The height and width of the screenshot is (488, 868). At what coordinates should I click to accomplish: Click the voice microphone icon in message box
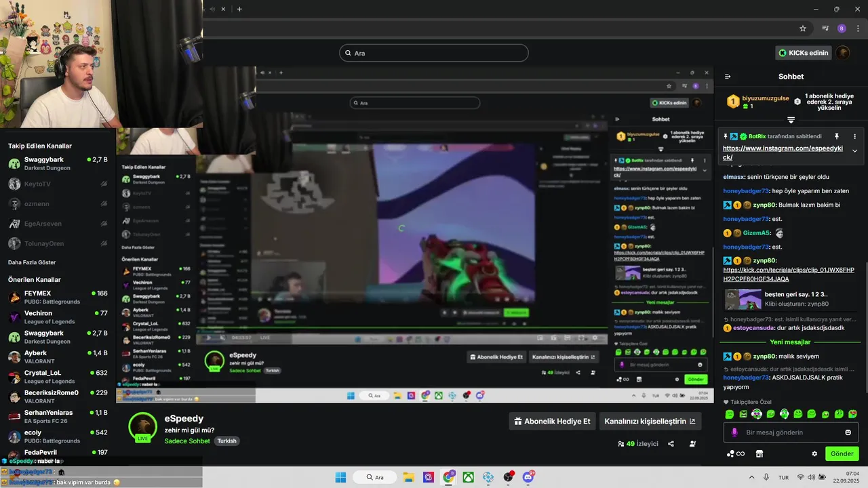734,432
